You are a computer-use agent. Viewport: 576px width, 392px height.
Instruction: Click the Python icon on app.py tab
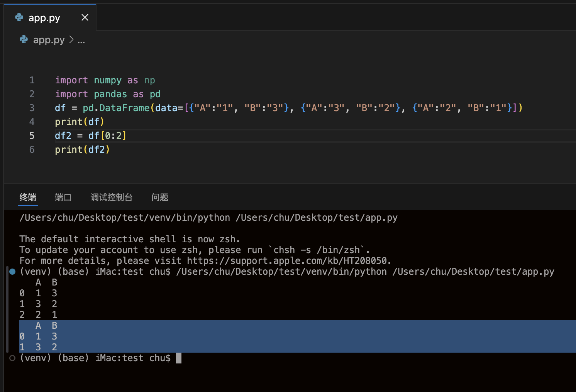19,17
